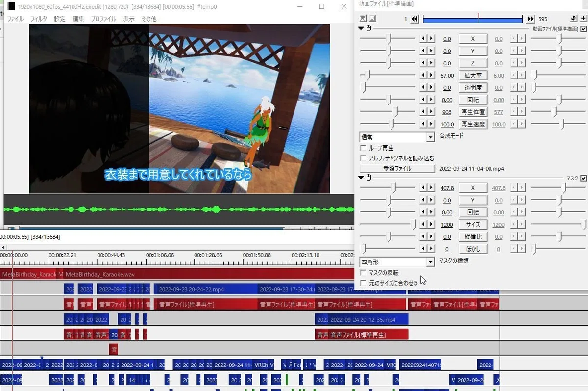Increase 拡大率 value with the right arrow
The width and height of the screenshot is (588, 391).
tap(431, 76)
